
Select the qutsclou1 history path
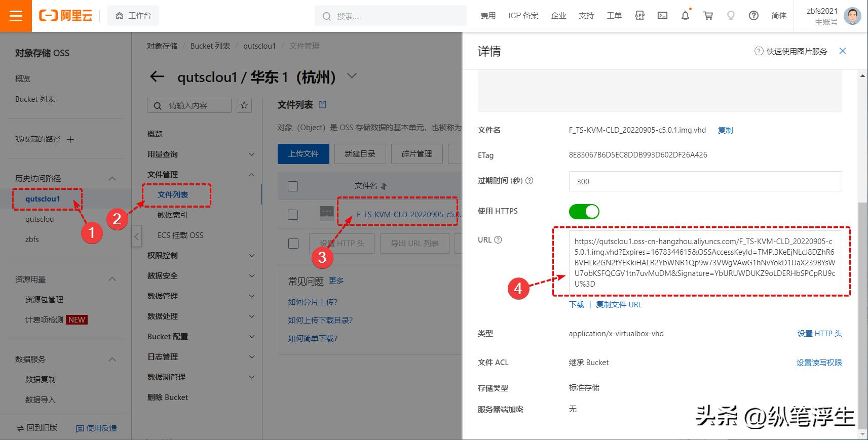click(43, 198)
